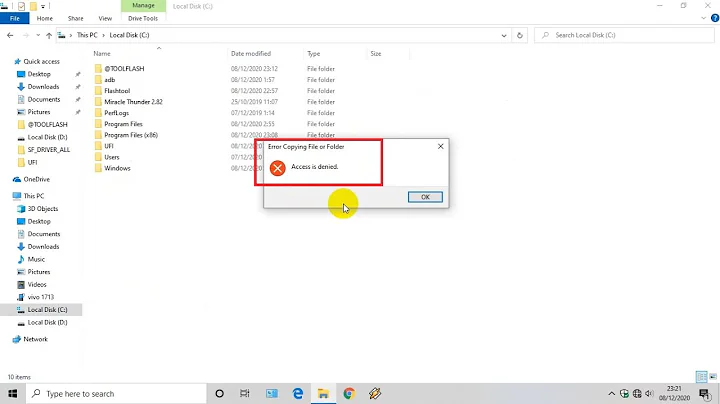Select the adb folder

109,79
